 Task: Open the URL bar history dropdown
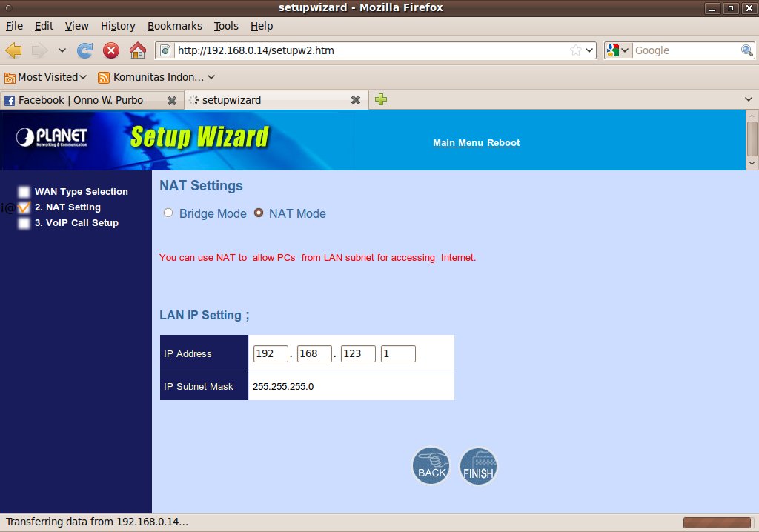coord(589,50)
